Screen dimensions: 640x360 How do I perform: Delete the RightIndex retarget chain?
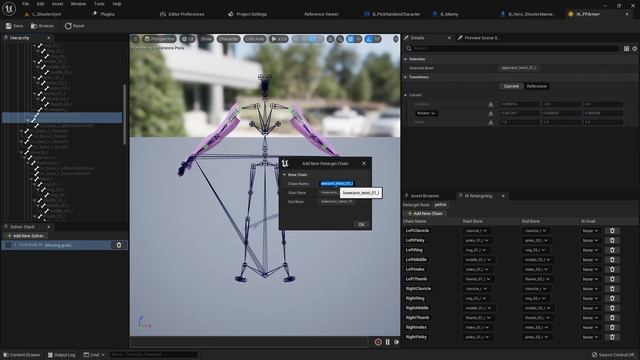pos(612,327)
